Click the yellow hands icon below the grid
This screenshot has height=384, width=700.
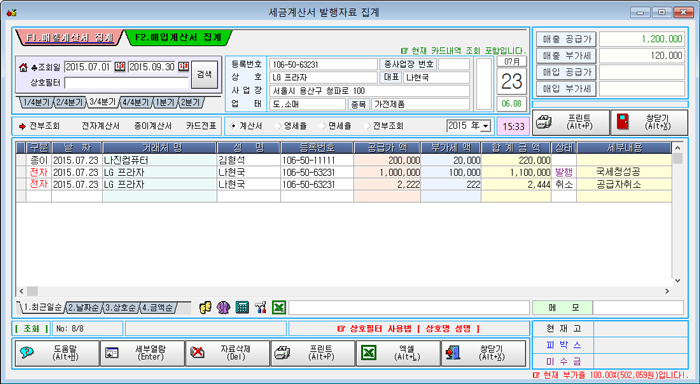[205, 307]
